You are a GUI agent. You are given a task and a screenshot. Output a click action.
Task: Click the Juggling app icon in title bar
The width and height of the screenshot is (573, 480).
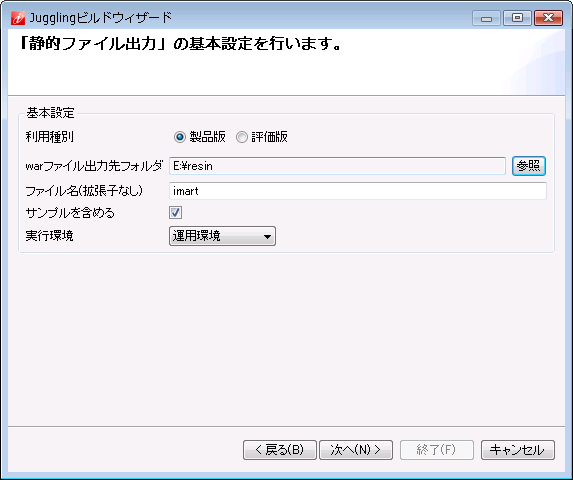[x=18, y=18]
